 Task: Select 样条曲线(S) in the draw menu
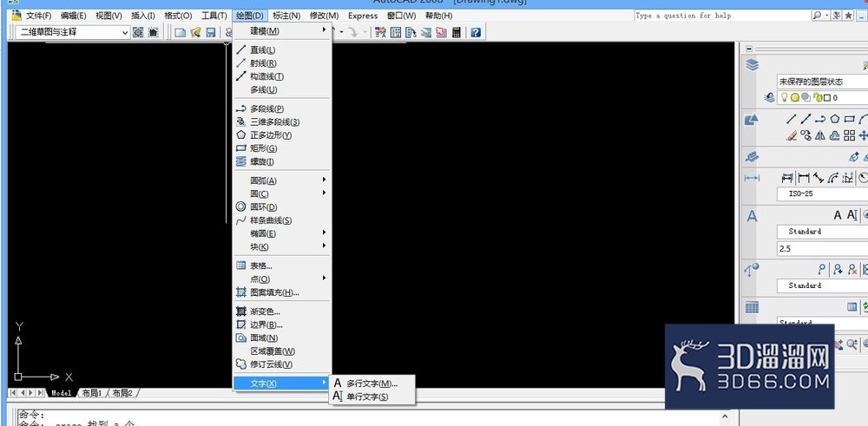coord(282,220)
